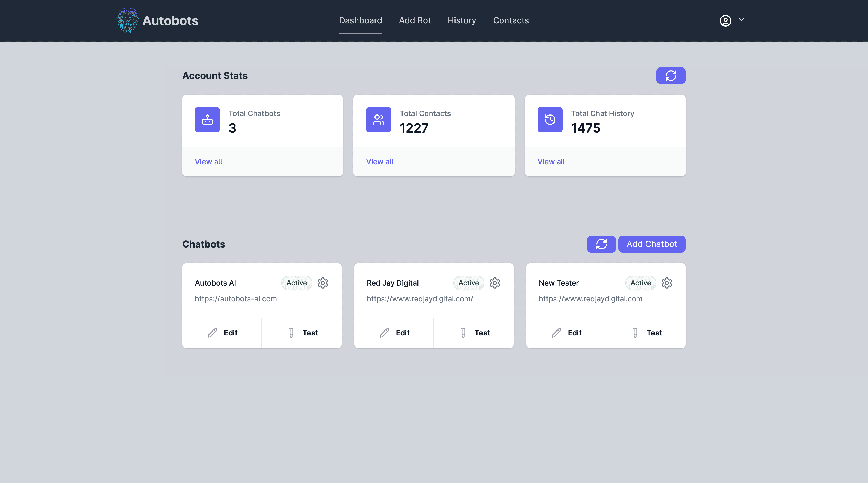The width and height of the screenshot is (868, 483).
Task: Refresh the Chatbots list
Action: point(601,244)
